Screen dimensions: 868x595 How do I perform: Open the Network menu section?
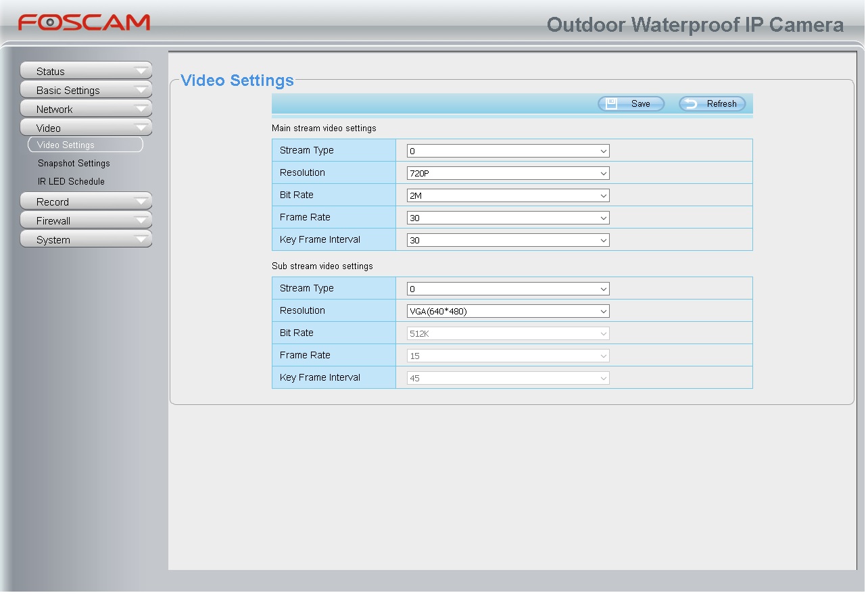point(85,109)
